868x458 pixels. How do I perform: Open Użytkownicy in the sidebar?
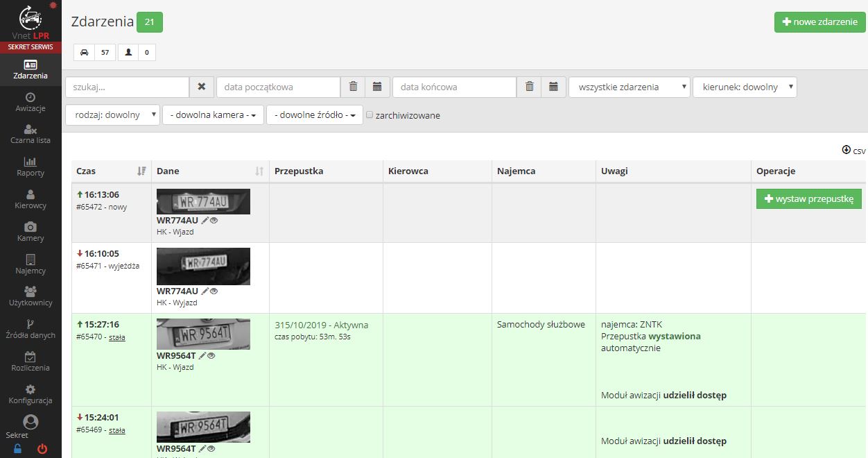tap(31, 297)
